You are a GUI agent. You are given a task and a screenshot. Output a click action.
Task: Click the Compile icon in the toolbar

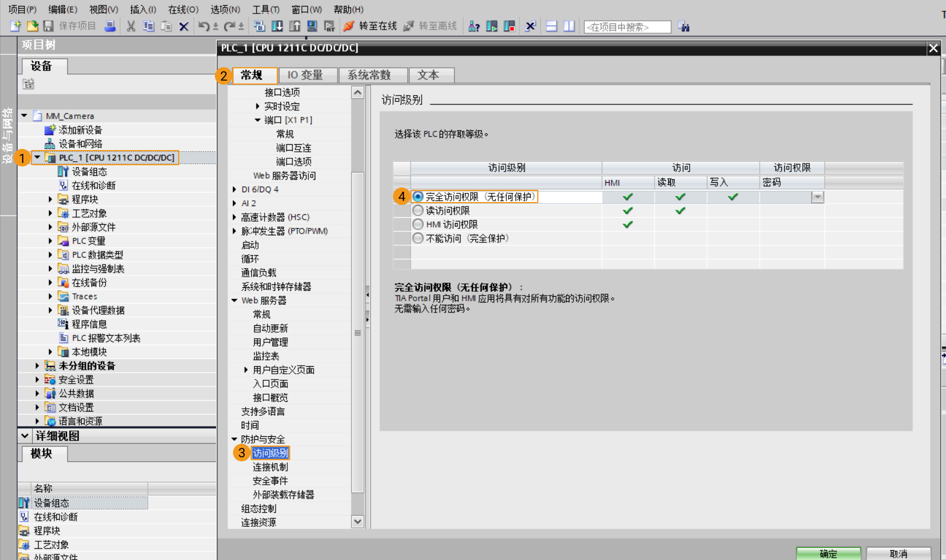[259, 26]
